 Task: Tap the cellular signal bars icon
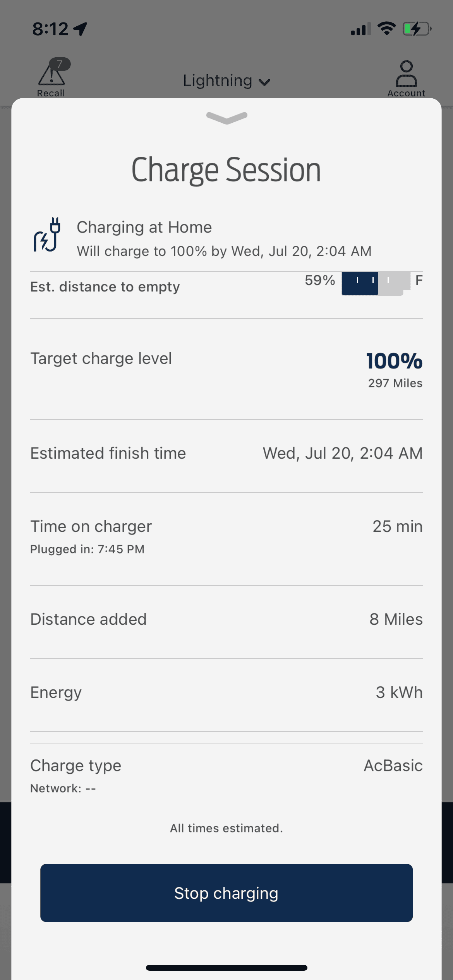tap(360, 29)
